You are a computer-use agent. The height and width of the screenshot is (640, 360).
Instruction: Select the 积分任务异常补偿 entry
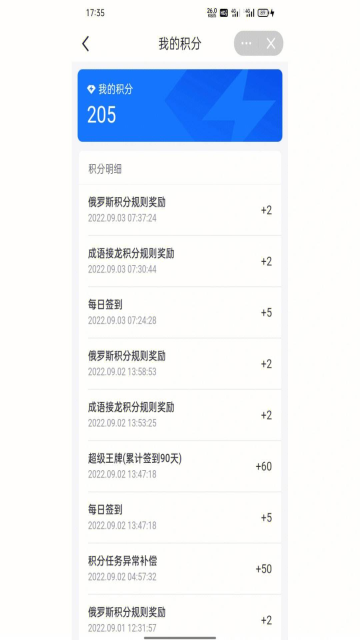click(x=180, y=569)
